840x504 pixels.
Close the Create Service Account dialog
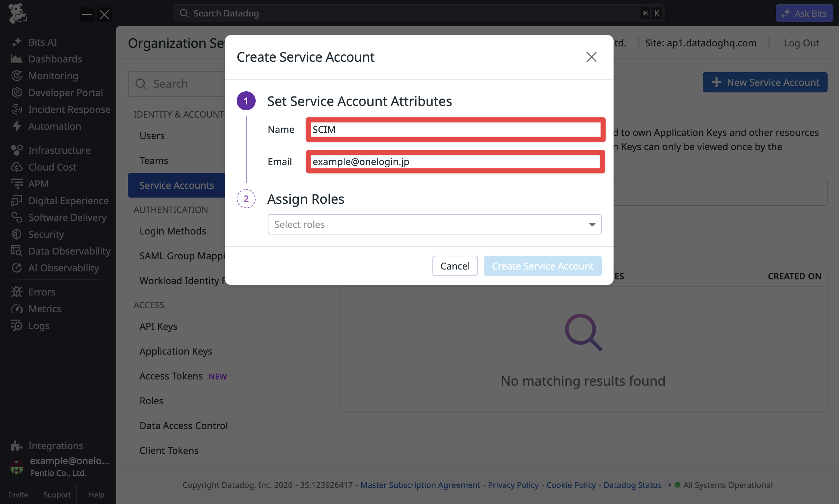click(591, 57)
